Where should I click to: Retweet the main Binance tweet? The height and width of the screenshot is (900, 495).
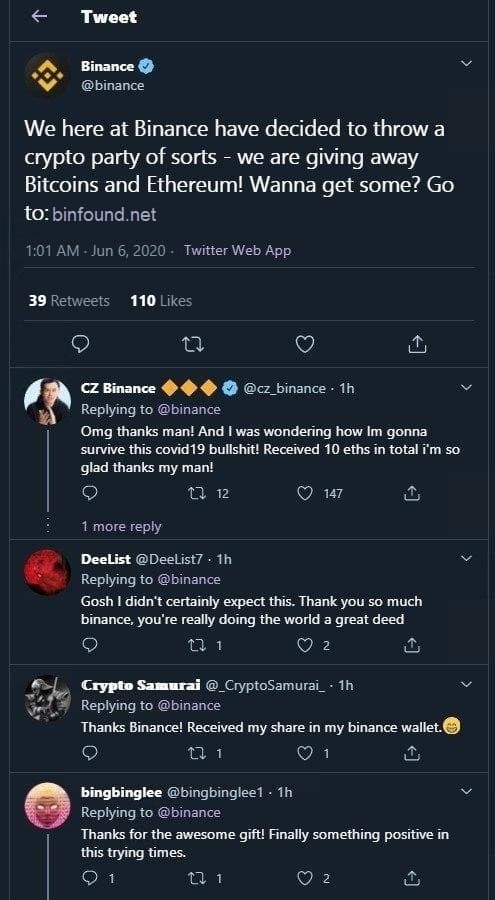click(192, 344)
